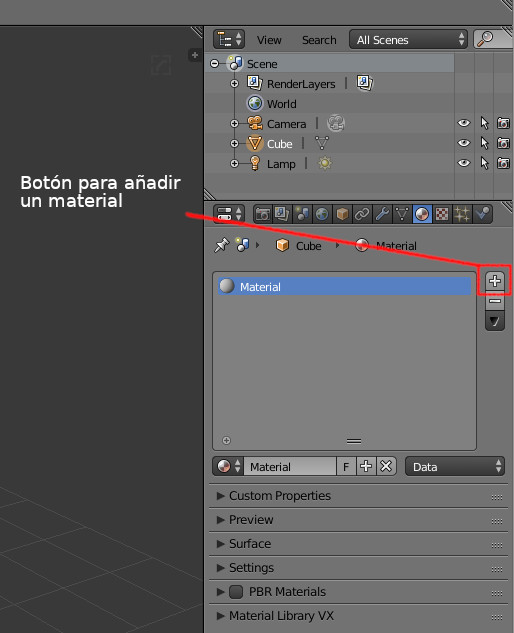Open the Object properties cube icon
Image resolution: width=514 pixels, height=633 pixels.
coord(342,214)
